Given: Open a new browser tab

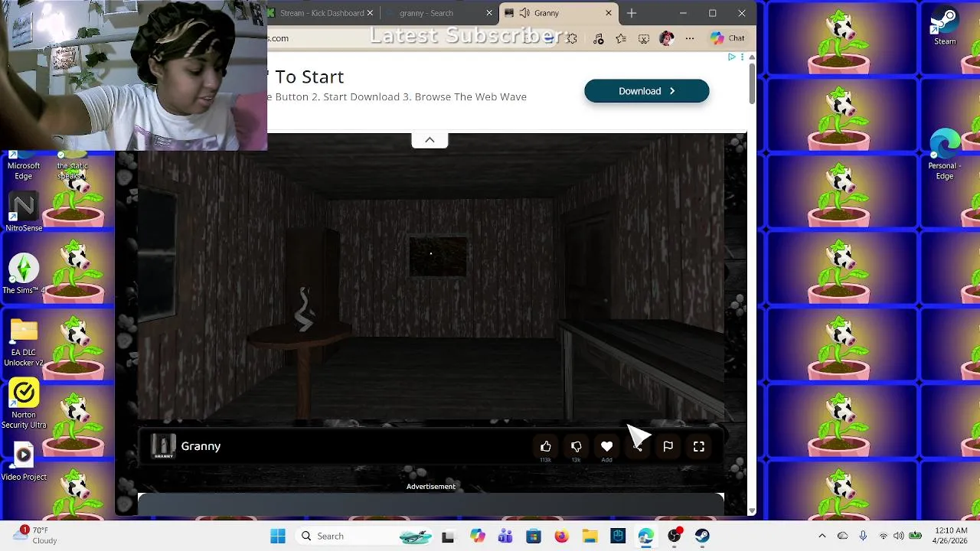Looking at the screenshot, I should [632, 13].
